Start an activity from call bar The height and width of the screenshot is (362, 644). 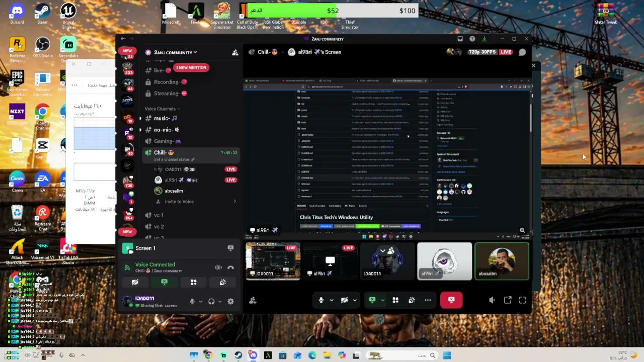[395, 300]
